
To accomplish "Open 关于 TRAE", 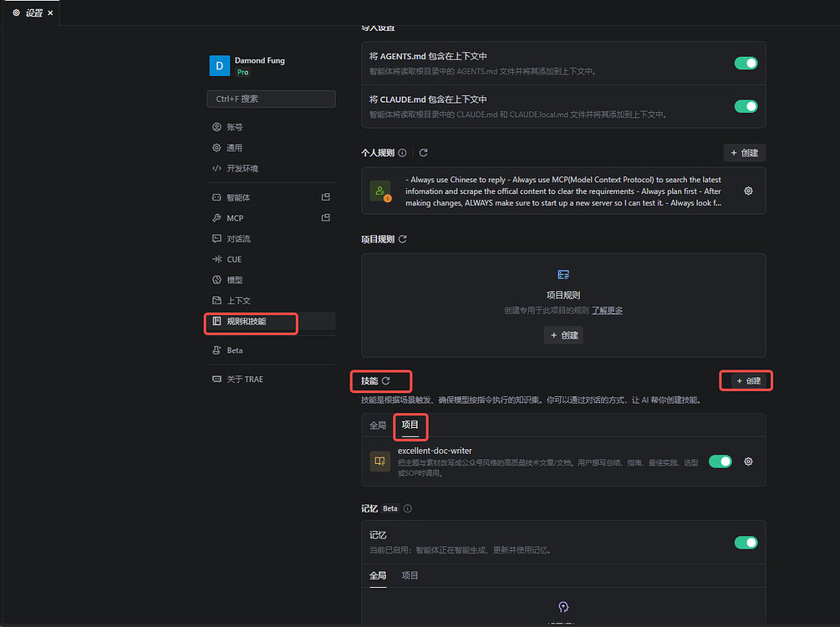I will coord(271,379).
